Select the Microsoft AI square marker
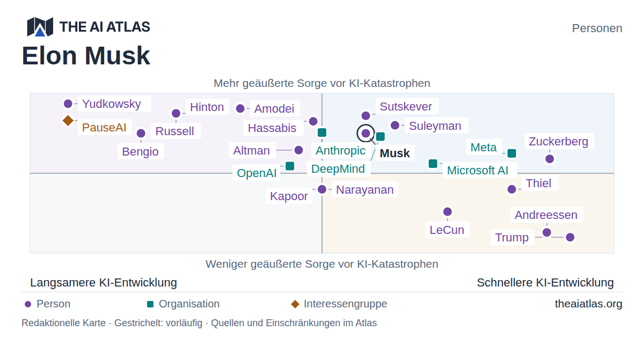This screenshot has width=644, height=338. (x=433, y=164)
